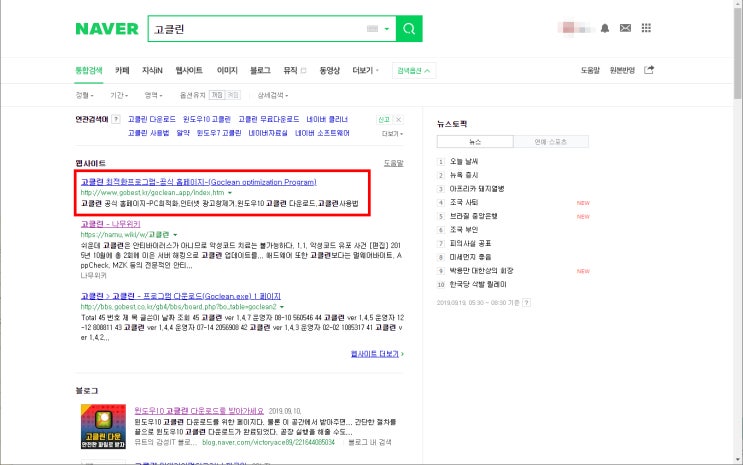Click the share icon next to 원본반영

649,70
